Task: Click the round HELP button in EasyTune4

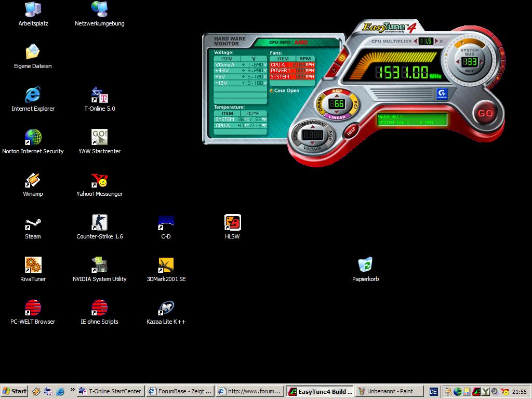Action: coord(351,130)
